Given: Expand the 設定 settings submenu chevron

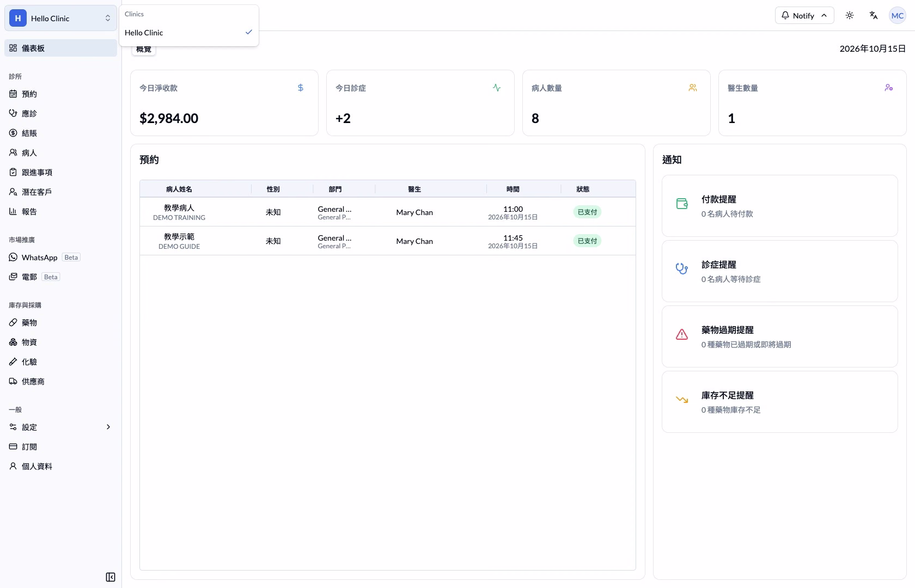Looking at the screenshot, I should 108,427.
